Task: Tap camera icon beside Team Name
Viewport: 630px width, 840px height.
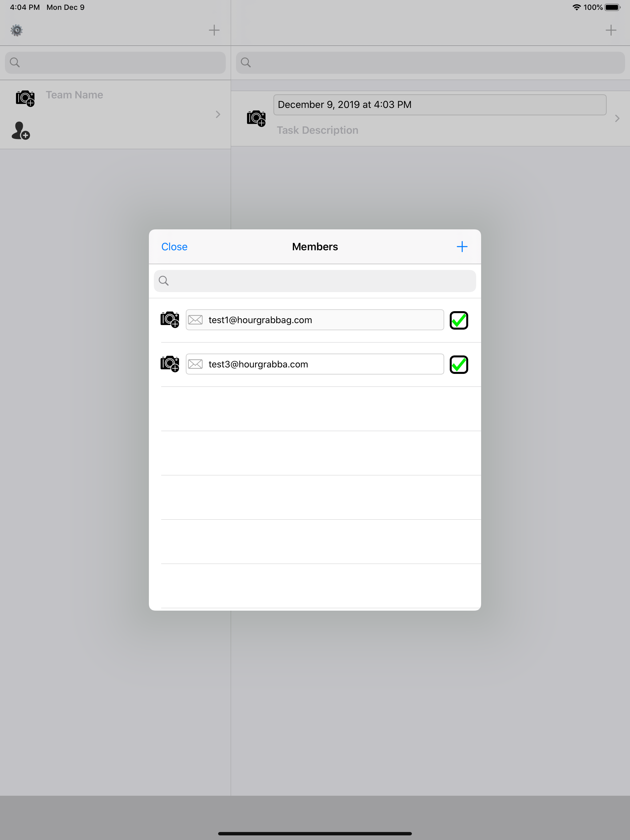Action: tap(25, 98)
